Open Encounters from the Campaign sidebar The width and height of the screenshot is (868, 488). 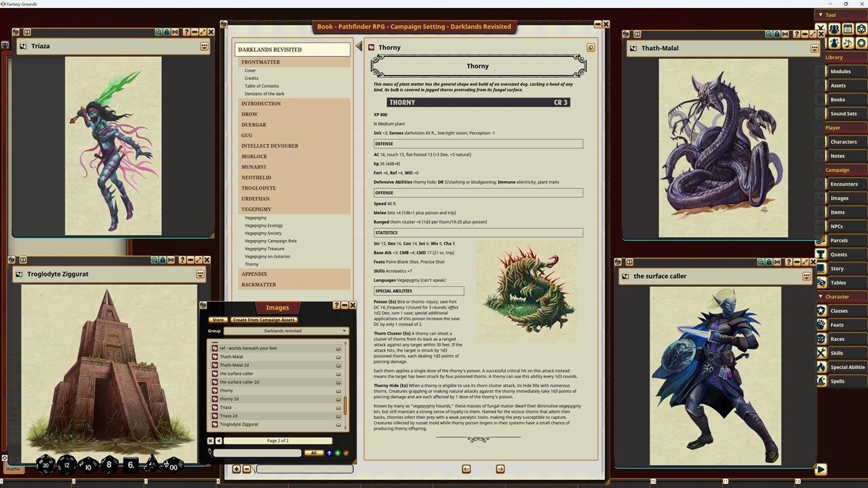point(844,184)
